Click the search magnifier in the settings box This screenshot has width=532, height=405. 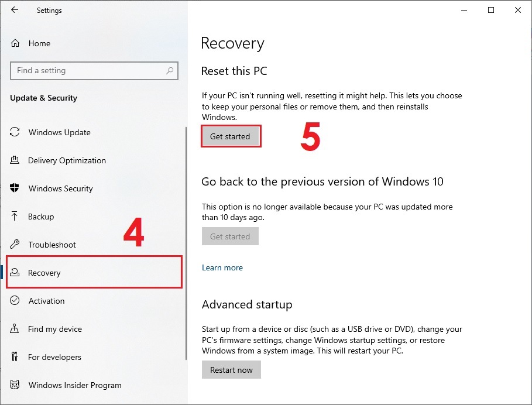coord(170,70)
